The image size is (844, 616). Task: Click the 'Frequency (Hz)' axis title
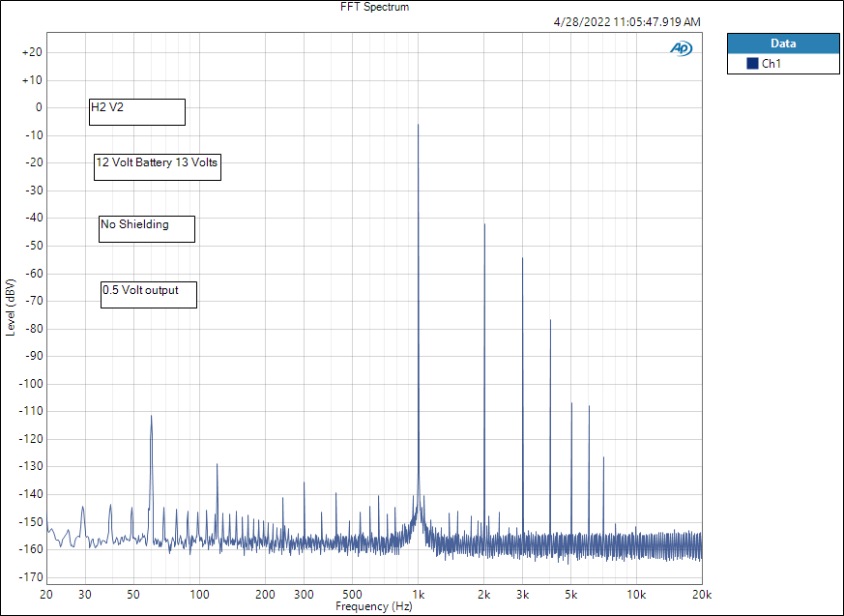click(x=374, y=606)
